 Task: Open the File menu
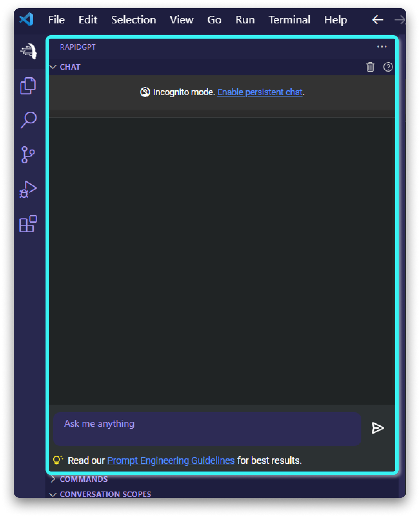(x=56, y=20)
